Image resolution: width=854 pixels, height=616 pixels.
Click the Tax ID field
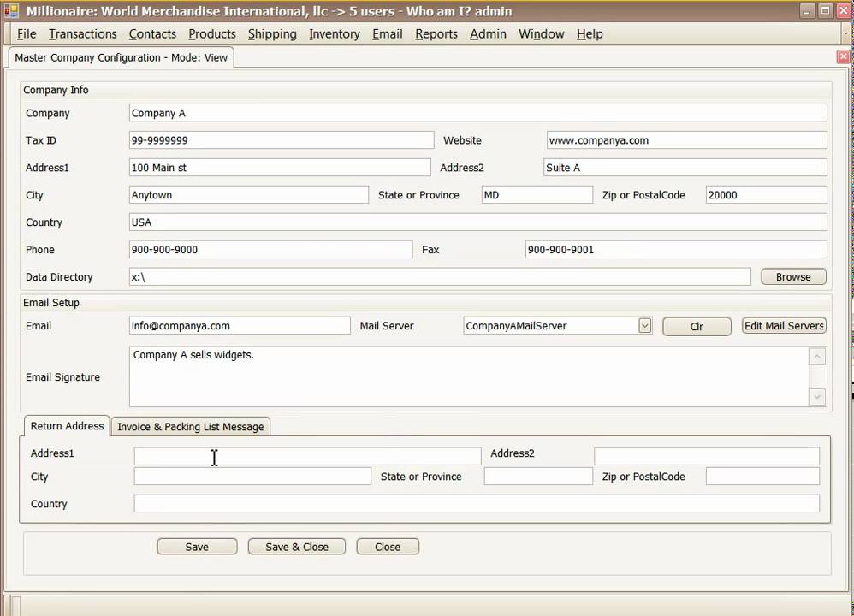281,140
